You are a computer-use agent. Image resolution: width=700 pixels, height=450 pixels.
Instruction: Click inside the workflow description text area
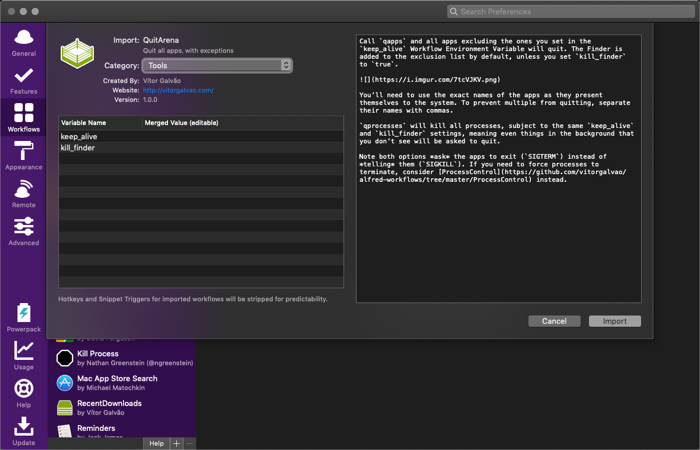point(499,169)
